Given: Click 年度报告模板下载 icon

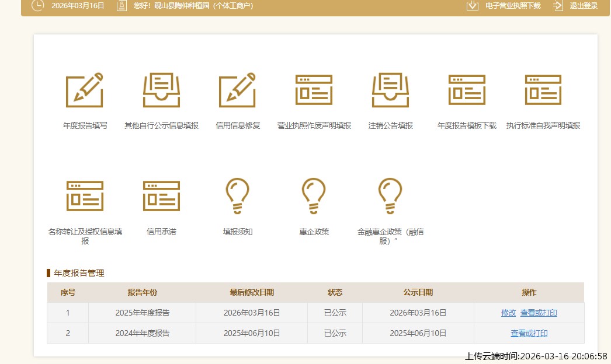Looking at the screenshot, I should click(x=467, y=90).
